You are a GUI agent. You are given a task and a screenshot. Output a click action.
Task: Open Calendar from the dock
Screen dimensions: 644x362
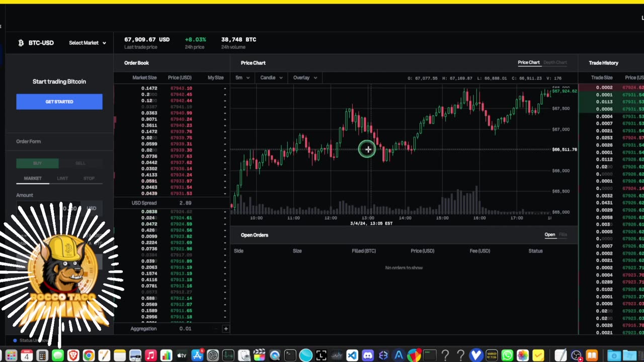pyautogui.click(x=27, y=355)
